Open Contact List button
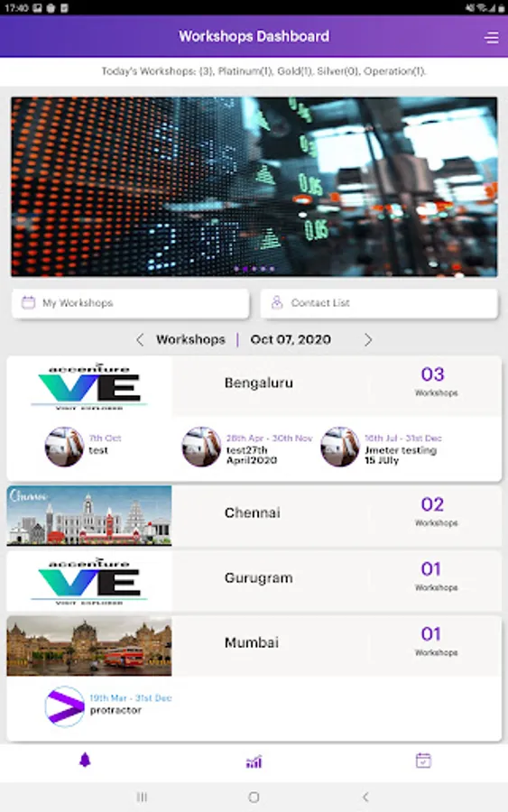 coord(379,303)
